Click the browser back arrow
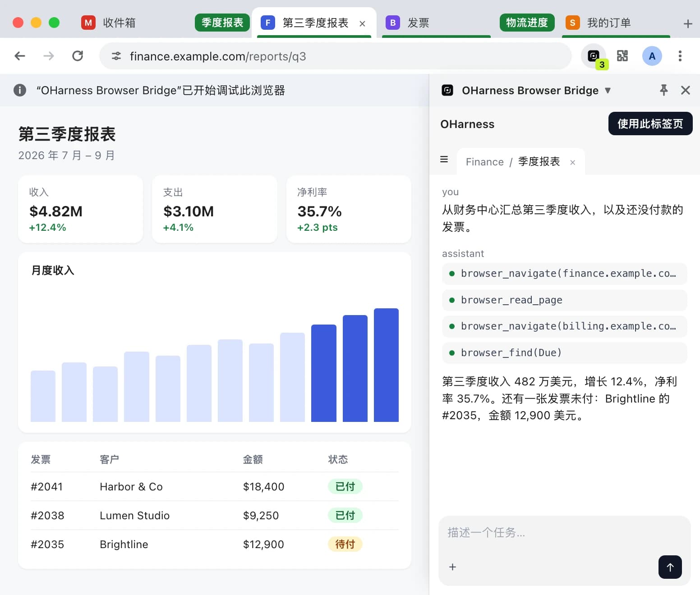 point(20,56)
